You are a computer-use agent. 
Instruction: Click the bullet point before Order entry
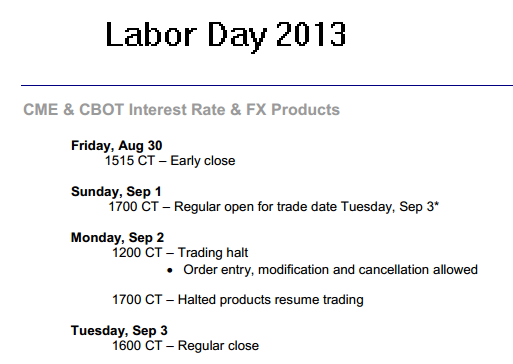click(x=170, y=270)
